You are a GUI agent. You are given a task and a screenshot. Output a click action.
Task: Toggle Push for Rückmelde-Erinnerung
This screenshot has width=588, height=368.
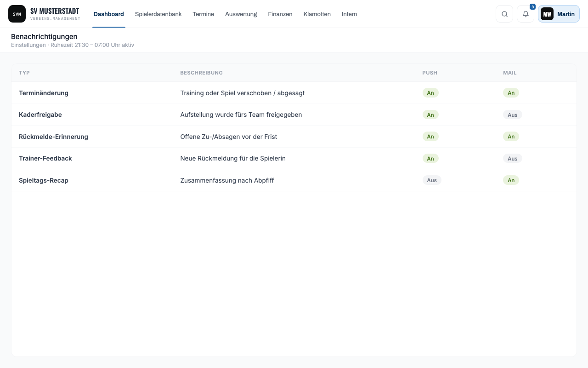pyautogui.click(x=430, y=137)
